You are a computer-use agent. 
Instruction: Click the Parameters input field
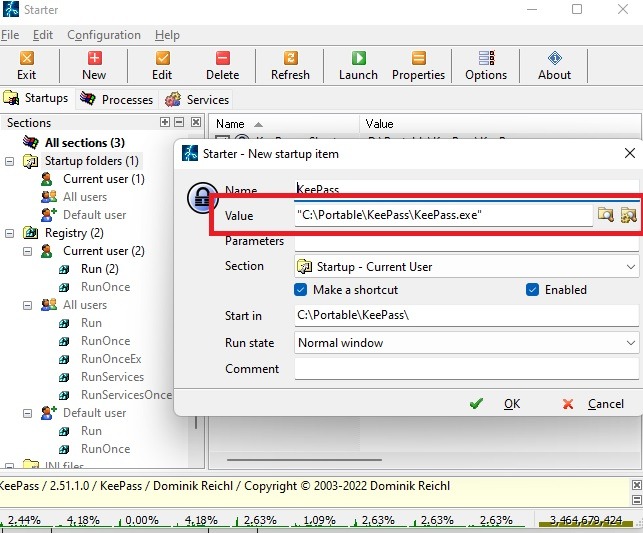tap(467, 242)
